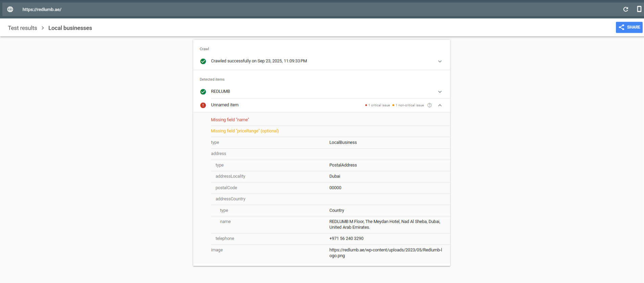Click the https://redlumb.ae/ URL field

pos(42,9)
